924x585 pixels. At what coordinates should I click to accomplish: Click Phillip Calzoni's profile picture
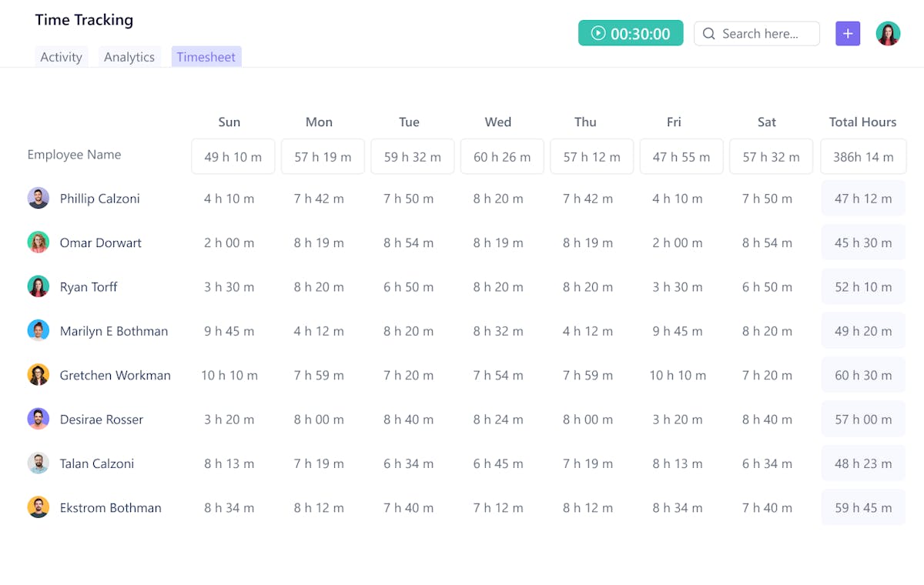[x=39, y=198]
